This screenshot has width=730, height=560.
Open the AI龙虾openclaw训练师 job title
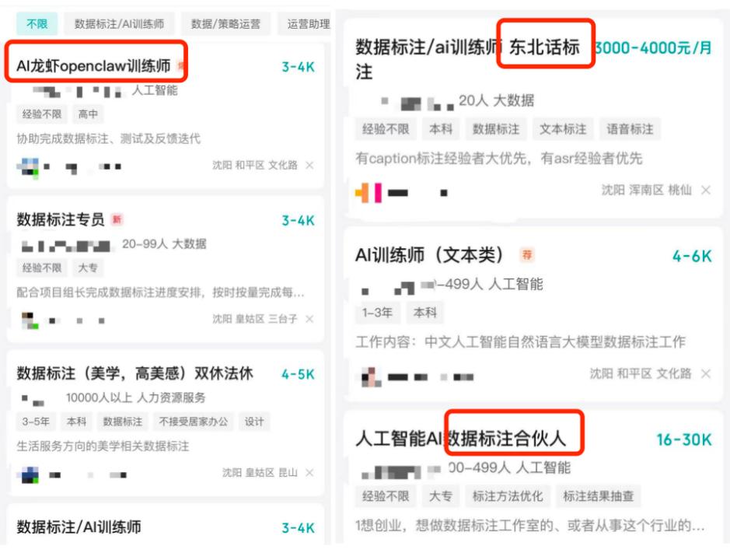coord(93,66)
